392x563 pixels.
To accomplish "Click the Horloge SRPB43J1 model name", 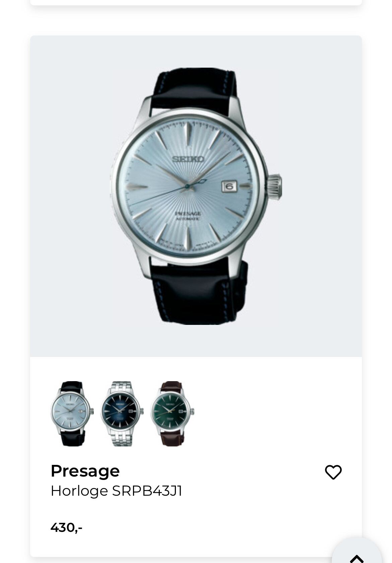I will coord(116,491).
